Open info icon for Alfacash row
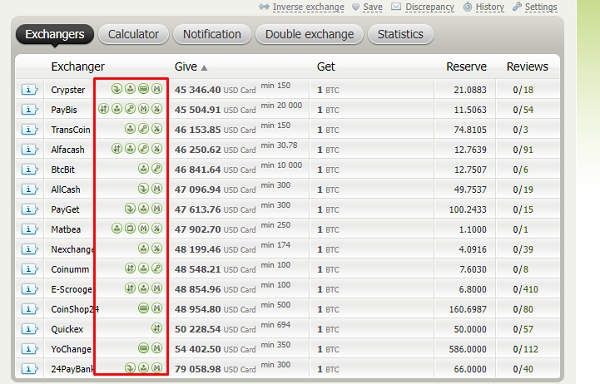The height and width of the screenshot is (384, 600). click(29, 149)
